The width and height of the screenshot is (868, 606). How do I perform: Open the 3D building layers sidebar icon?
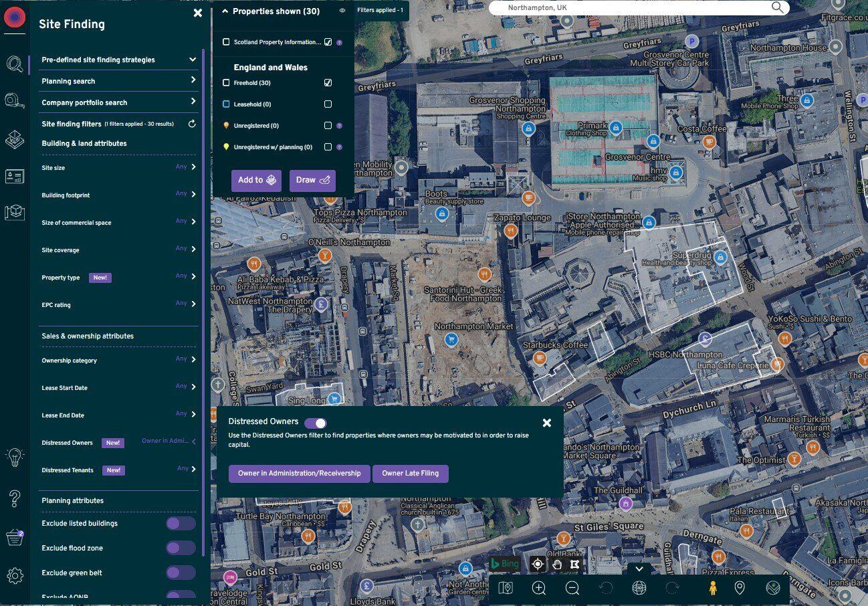tap(15, 139)
